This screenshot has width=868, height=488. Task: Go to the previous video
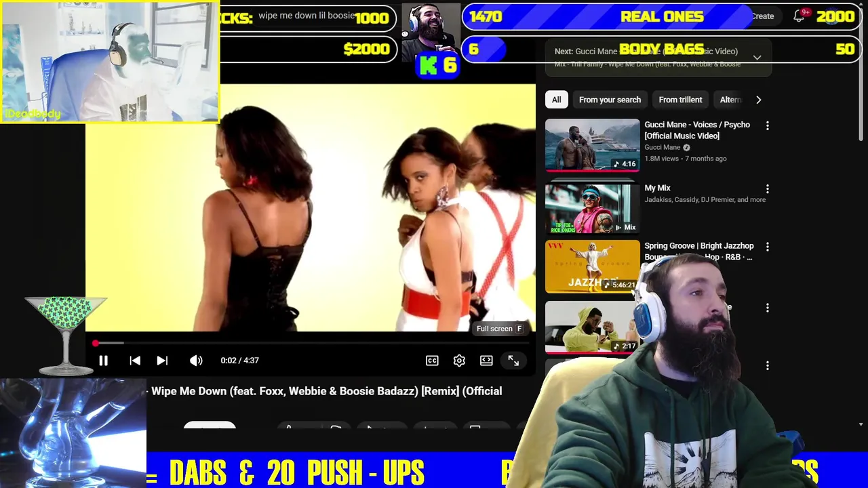point(135,361)
